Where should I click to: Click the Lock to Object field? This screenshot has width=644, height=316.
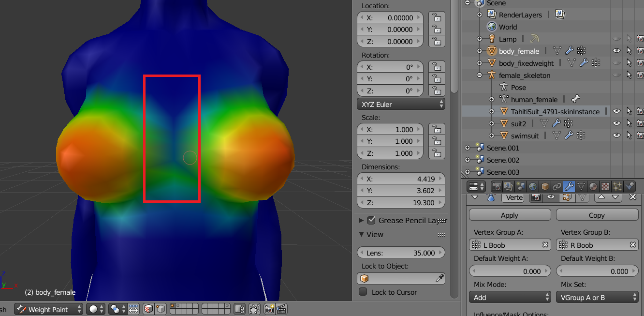coord(401,278)
